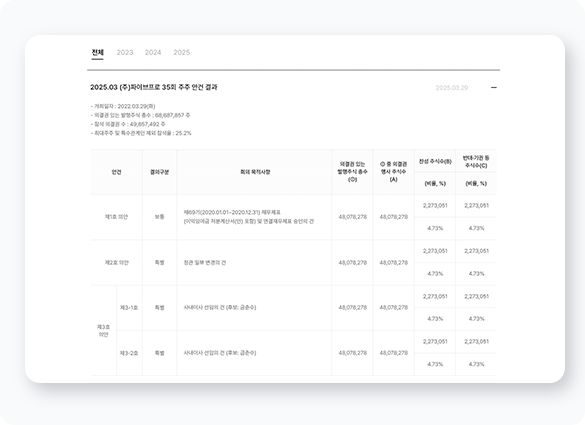Click the merged 제3호 의안 cell
The image size is (585, 425).
coord(103,331)
